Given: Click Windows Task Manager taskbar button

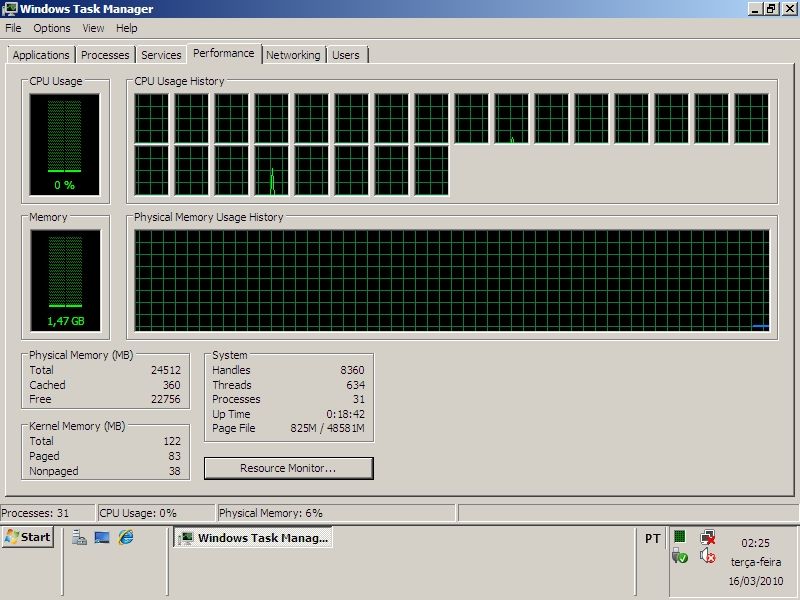Looking at the screenshot, I should coord(253,538).
